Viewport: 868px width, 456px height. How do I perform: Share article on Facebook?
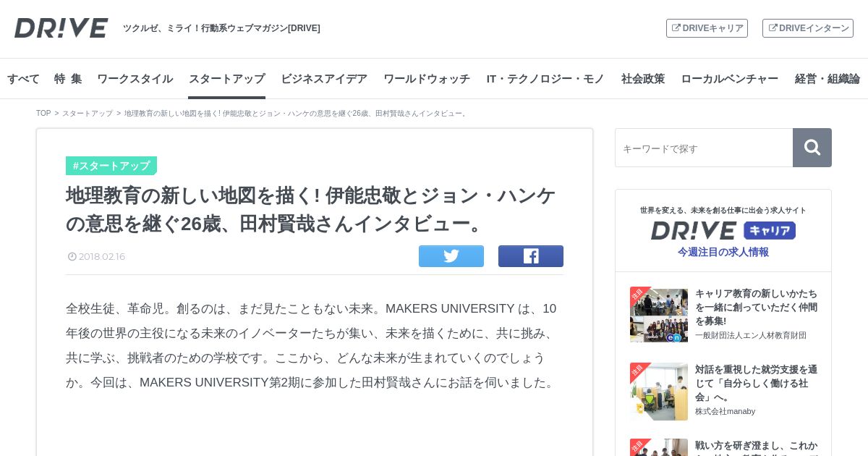pyautogui.click(x=531, y=256)
